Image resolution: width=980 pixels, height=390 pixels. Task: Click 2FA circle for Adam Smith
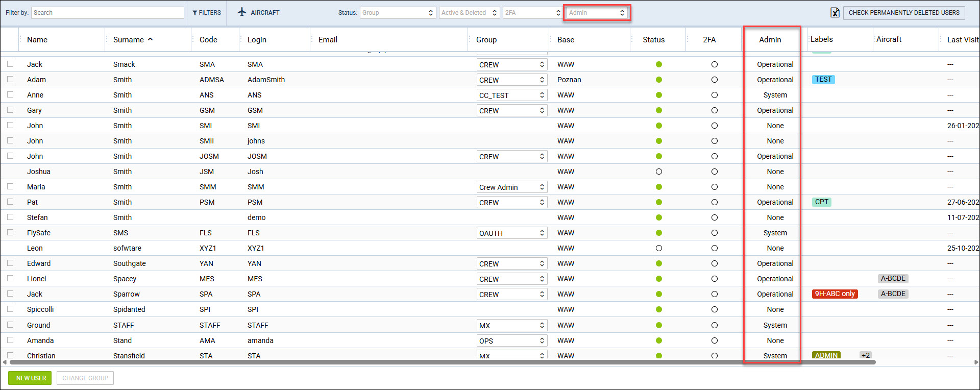[x=715, y=80]
